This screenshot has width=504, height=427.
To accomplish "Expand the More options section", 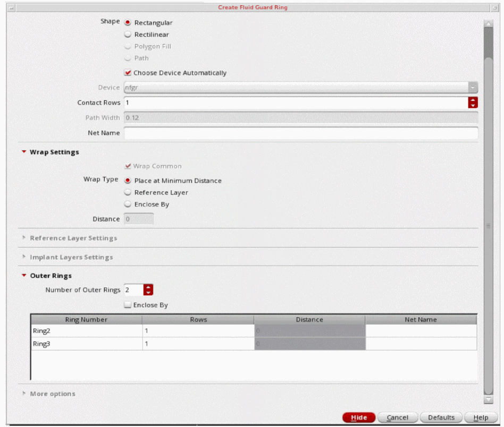I will coord(24,394).
